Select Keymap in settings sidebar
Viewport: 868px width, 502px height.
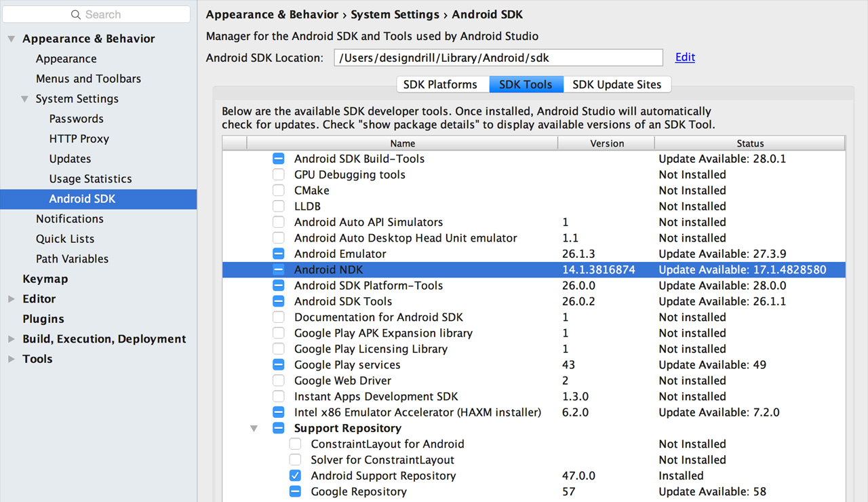click(x=45, y=279)
